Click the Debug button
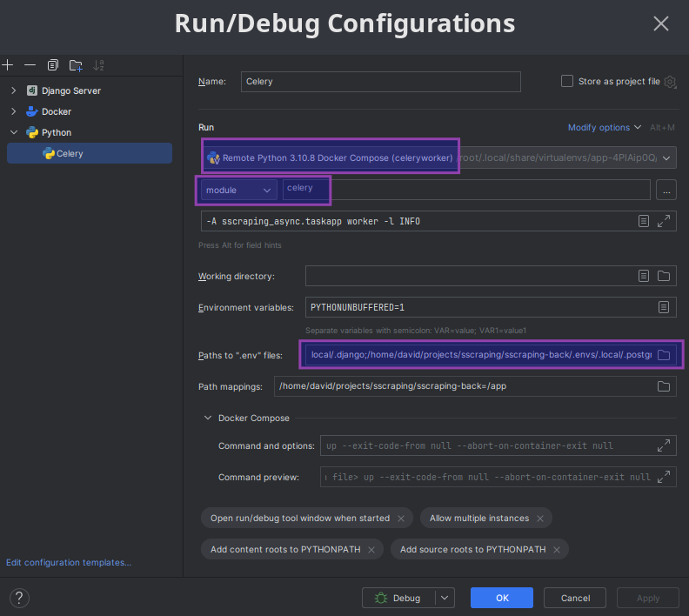Screen dimensions: 689x616 click(x=398, y=598)
